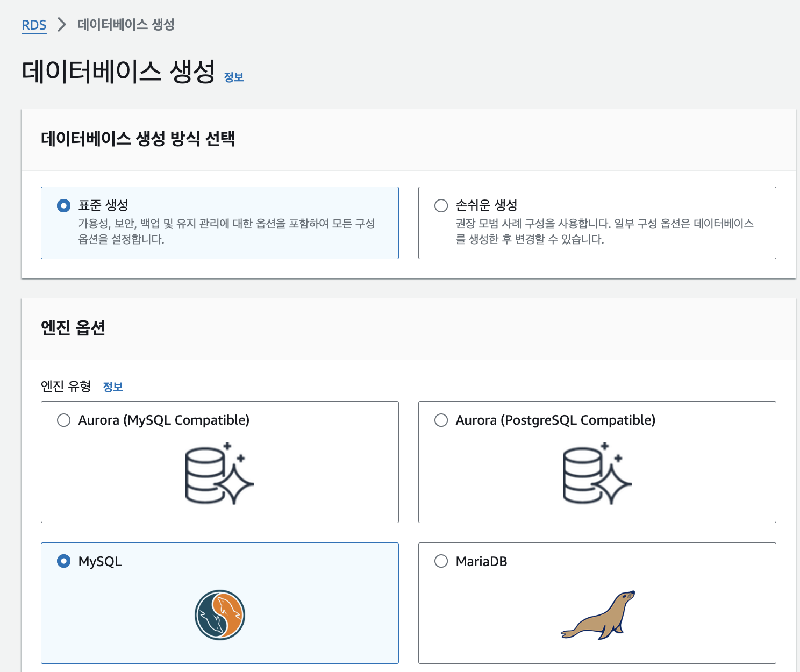Click the MySQL dolphin logo icon
Viewport: 800px width, 672px height.
(x=220, y=615)
